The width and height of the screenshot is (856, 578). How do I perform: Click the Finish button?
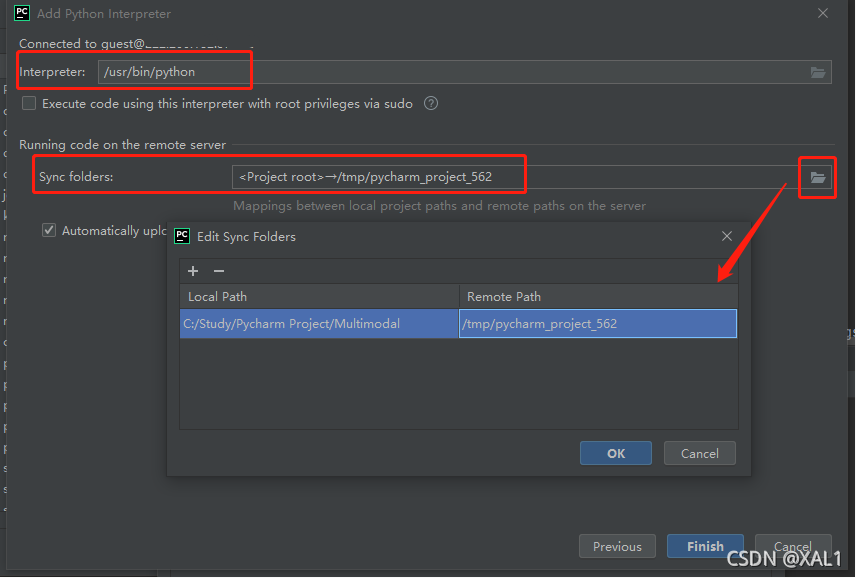pos(705,546)
